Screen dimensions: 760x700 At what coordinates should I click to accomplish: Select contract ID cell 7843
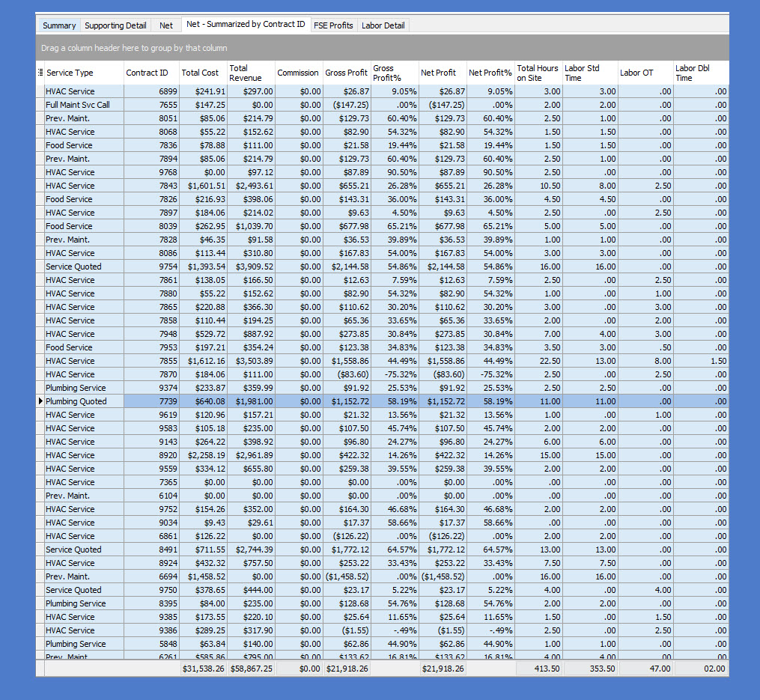tap(151, 186)
